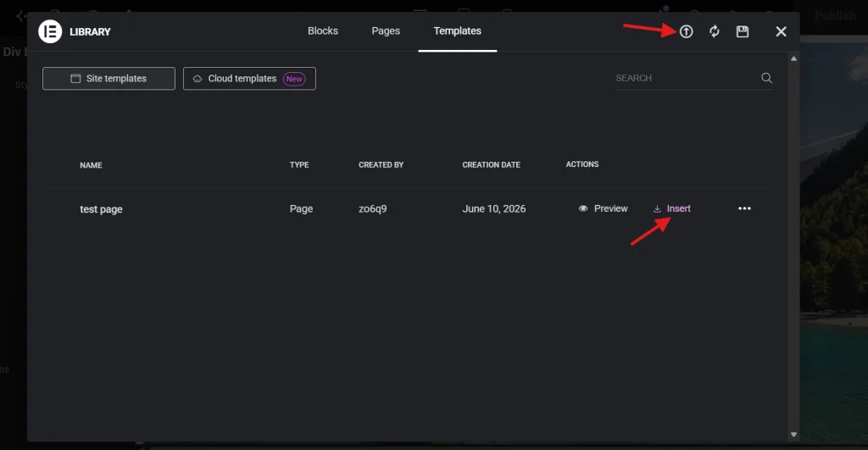Click the search magnifier icon
Viewport: 868px width, 450px height.
point(766,78)
